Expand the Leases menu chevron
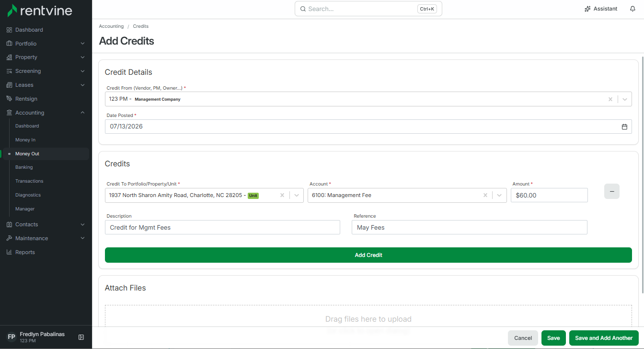644x349 pixels. [82, 85]
